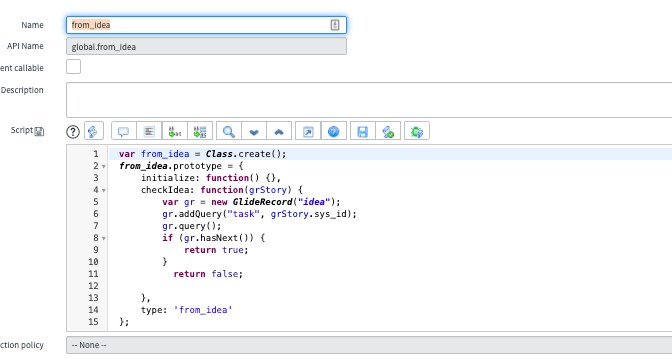The image size is (672, 361).
Task: Click the 'if (gr.hasNext()) {' code line
Action: click(x=213, y=238)
